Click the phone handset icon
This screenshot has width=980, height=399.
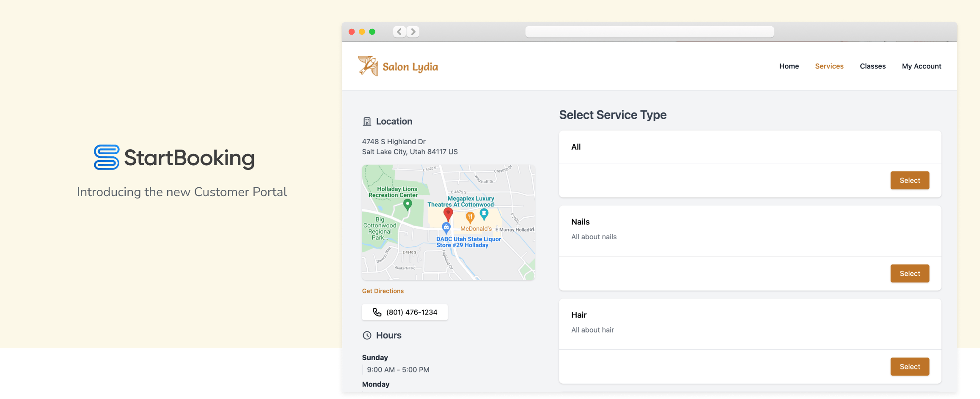click(377, 312)
